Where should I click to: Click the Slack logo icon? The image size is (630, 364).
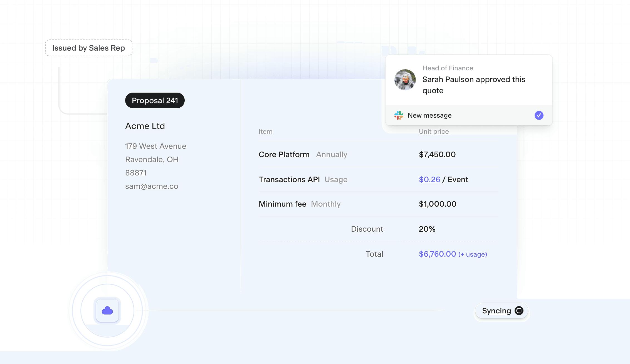click(x=399, y=115)
